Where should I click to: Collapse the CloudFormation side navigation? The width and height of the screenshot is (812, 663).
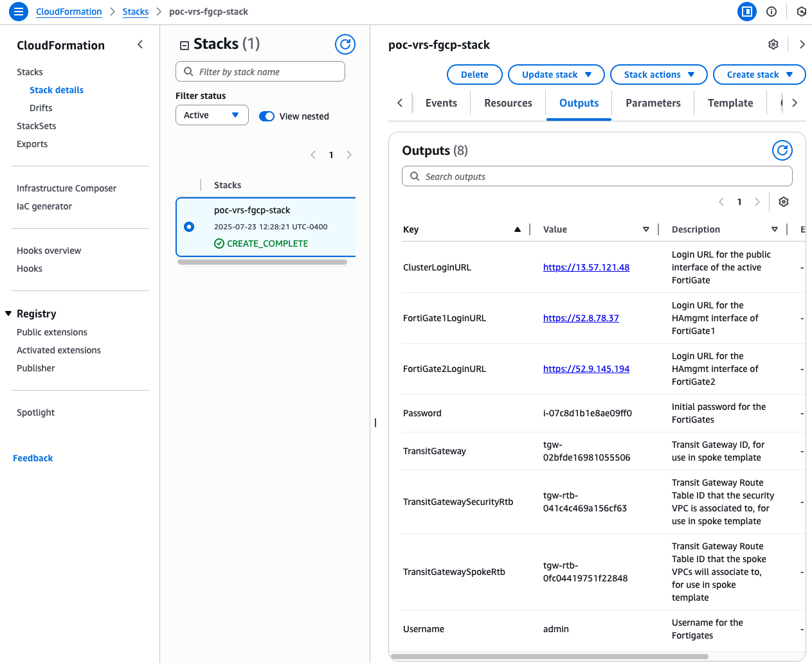tap(140, 44)
